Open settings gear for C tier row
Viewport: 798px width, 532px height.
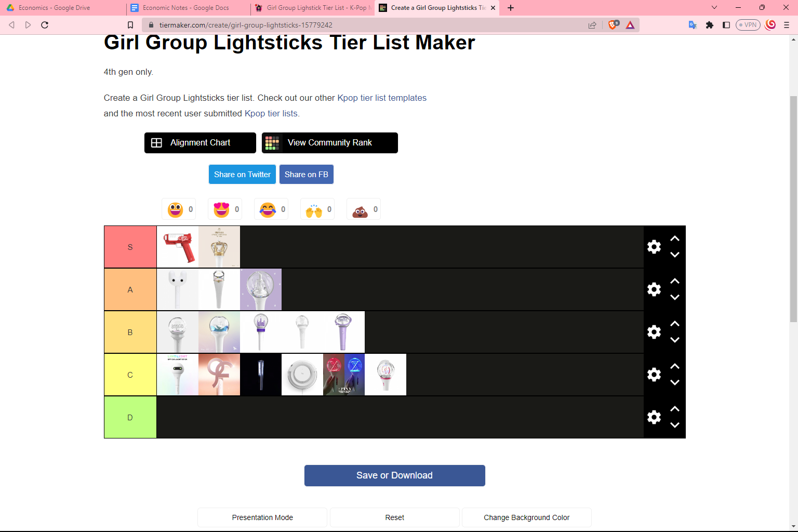coord(654,375)
